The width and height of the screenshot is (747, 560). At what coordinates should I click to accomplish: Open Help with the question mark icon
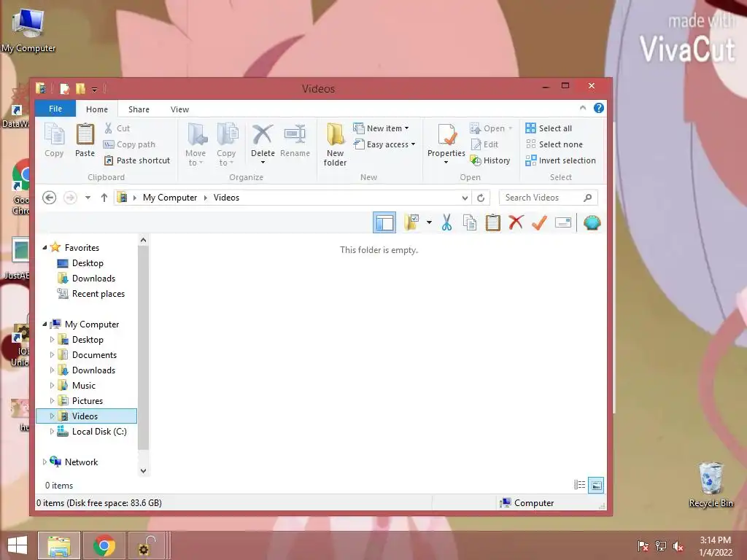pyautogui.click(x=599, y=108)
